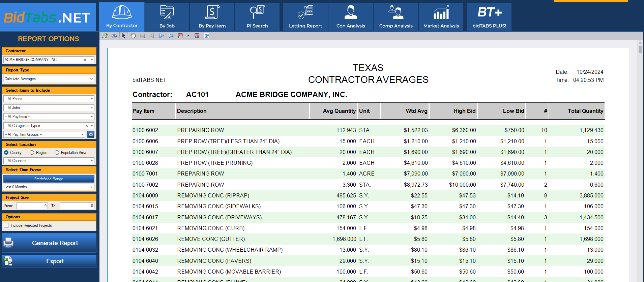Click the Project Size From field
This screenshot has width=644, height=282.
click(x=32, y=206)
